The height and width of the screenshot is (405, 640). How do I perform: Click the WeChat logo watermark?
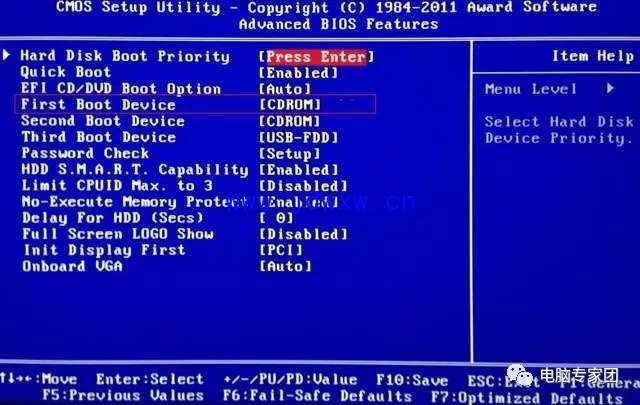click(520, 376)
